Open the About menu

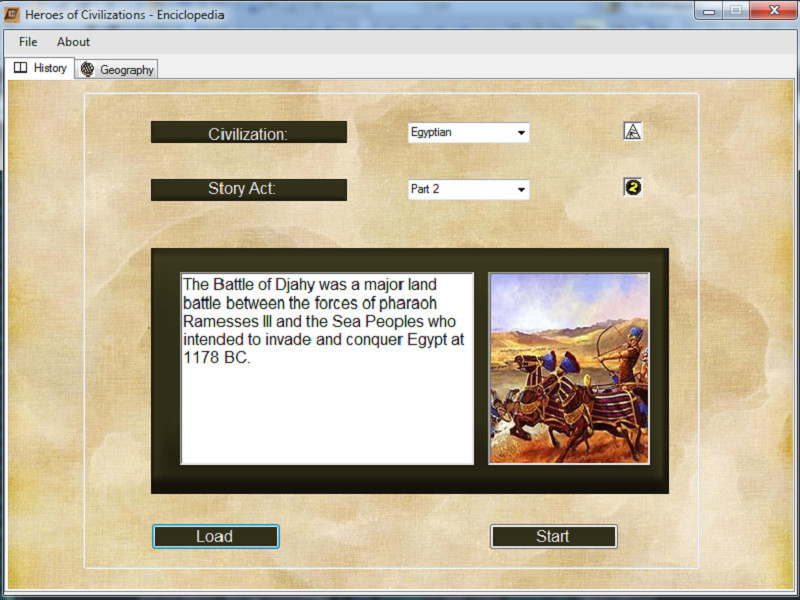72,42
